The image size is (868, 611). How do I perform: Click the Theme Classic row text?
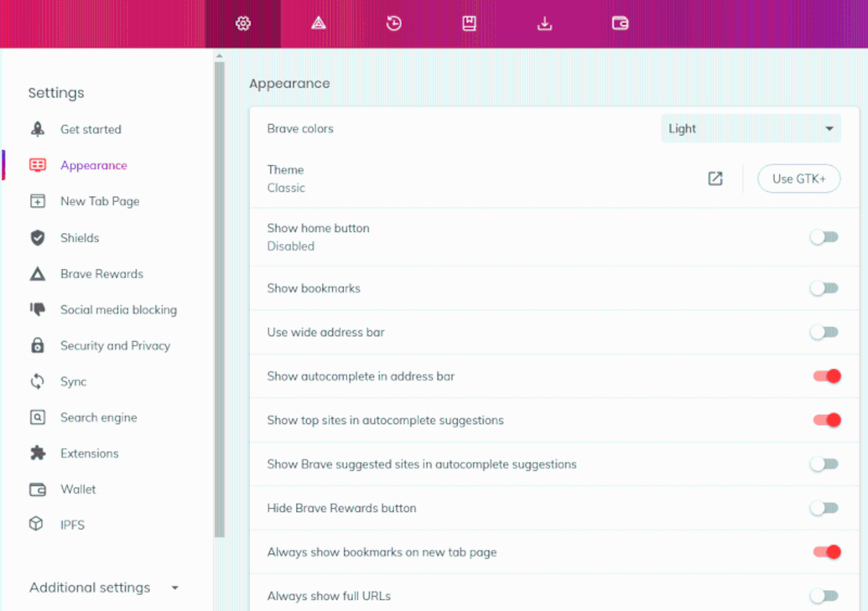pos(286,179)
